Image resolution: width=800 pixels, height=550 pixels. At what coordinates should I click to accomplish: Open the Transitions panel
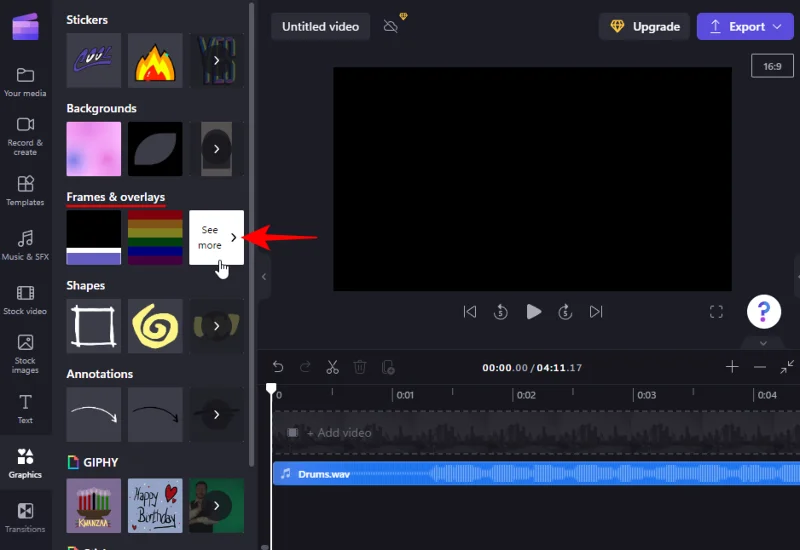point(25,517)
